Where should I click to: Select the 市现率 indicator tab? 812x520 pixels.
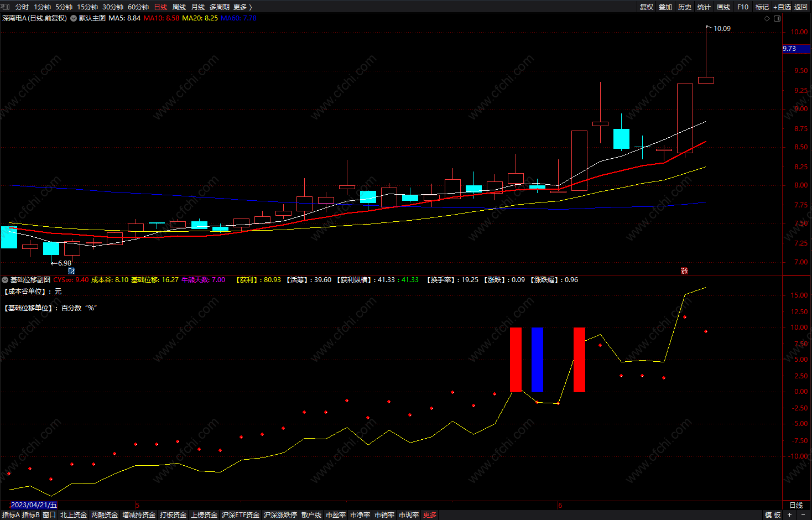click(409, 515)
